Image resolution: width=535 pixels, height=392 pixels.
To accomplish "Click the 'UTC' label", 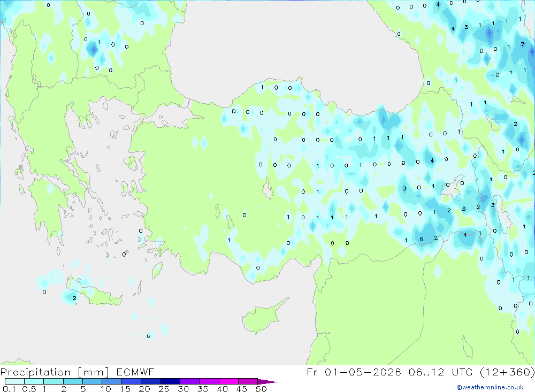I will [x=463, y=372].
